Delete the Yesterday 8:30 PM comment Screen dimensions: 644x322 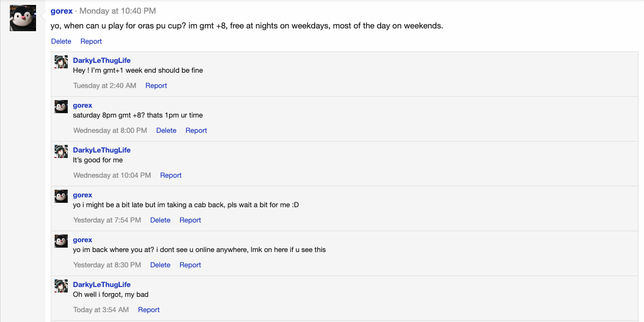click(160, 265)
